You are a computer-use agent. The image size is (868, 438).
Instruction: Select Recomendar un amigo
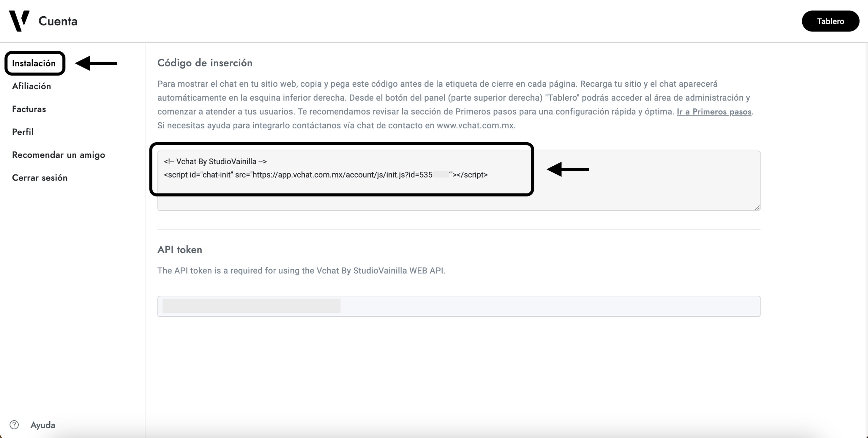59,155
